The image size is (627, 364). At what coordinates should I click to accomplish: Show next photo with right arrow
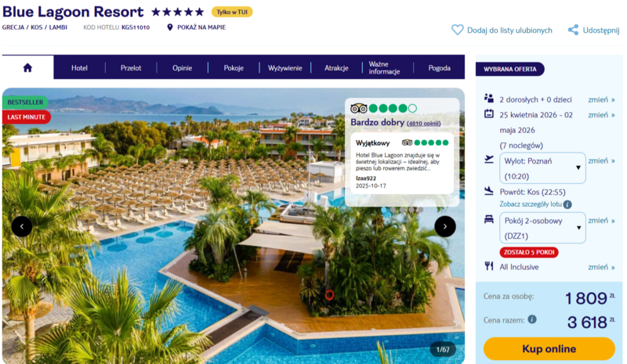445,226
